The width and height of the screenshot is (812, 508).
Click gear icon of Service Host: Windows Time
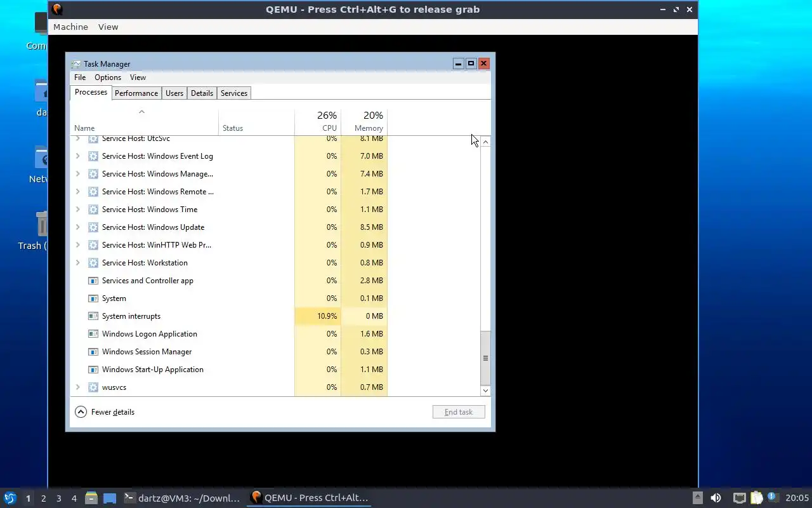[93, 210]
